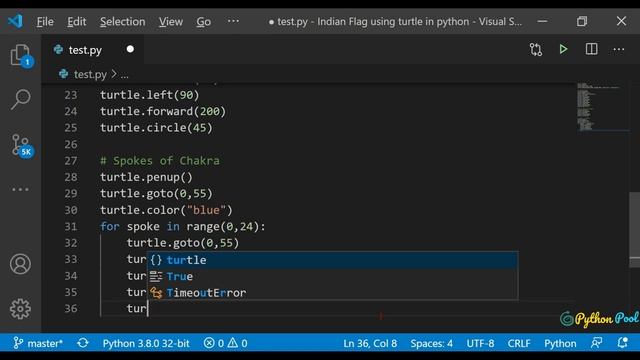Screen dimensions: 640x360
Task: Open the File menu
Action: 45,21
